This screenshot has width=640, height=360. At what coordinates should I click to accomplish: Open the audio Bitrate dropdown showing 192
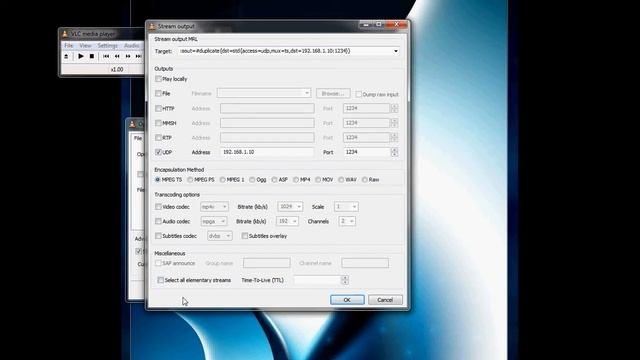[x=287, y=221]
